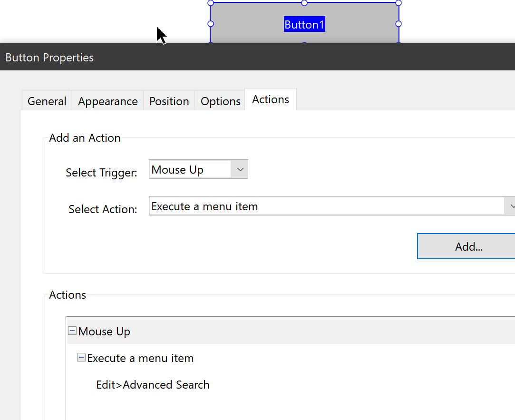
Task: Click the Button Properties title bar
Action: pyautogui.click(x=49, y=57)
